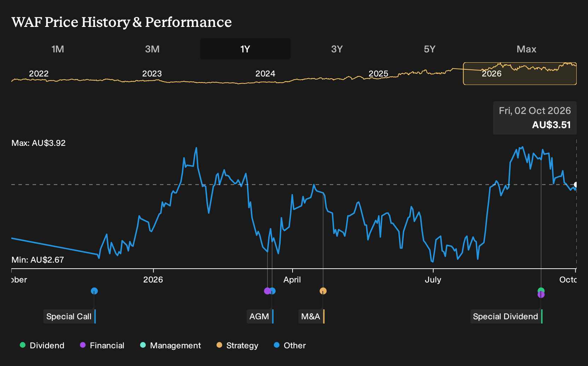Switch to the 1Y range tab

(245, 49)
